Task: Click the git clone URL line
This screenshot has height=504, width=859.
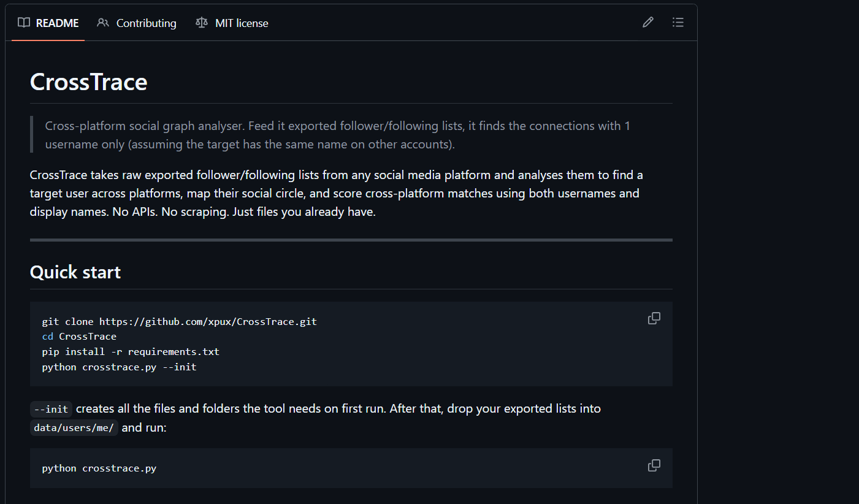Action: click(179, 321)
